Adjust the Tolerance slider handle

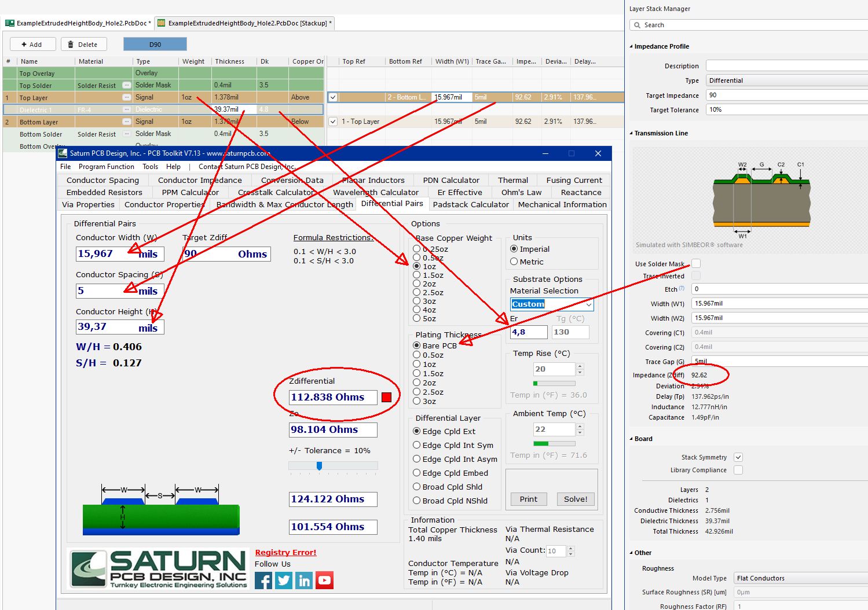click(319, 466)
